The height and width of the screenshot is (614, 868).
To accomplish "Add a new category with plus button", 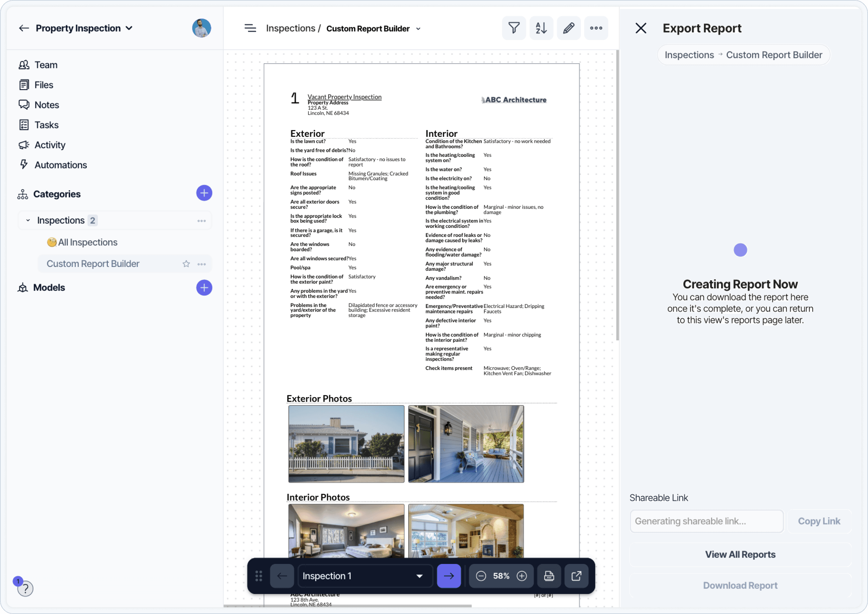I will [x=204, y=193].
